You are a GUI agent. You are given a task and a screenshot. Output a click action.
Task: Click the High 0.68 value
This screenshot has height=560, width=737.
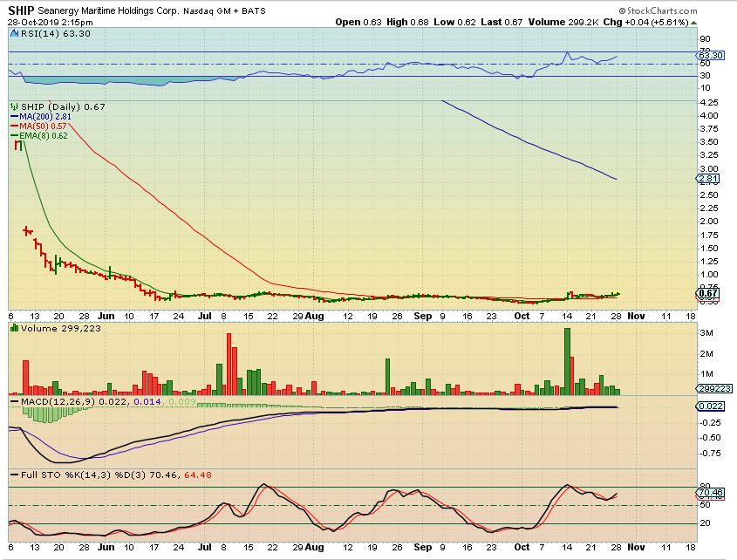point(407,22)
